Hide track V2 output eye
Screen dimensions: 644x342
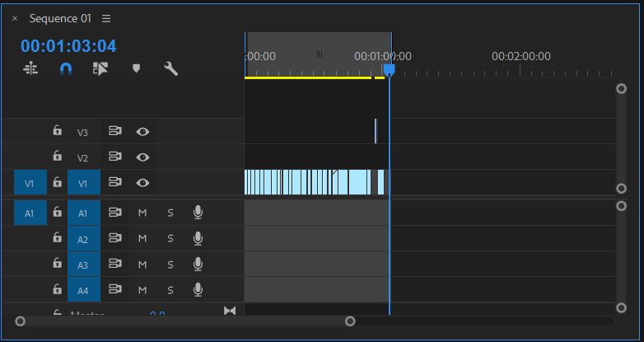142,157
